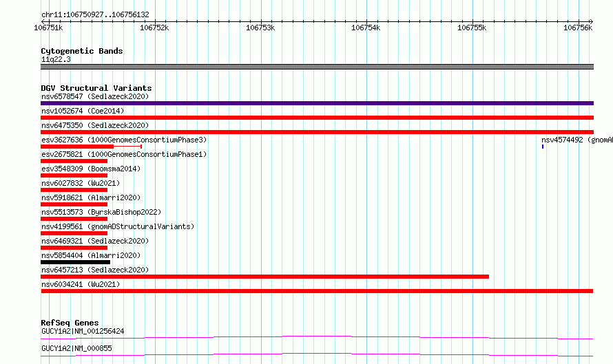
Task: Open nsv6034241 (Wu2021) variant label
Action: 81,284
